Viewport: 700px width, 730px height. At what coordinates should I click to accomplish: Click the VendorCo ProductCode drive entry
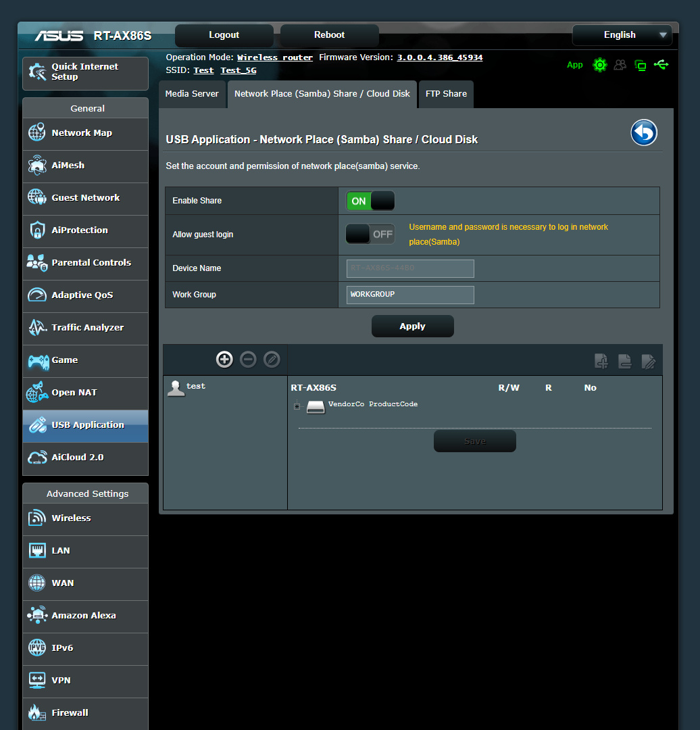tap(373, 404)
